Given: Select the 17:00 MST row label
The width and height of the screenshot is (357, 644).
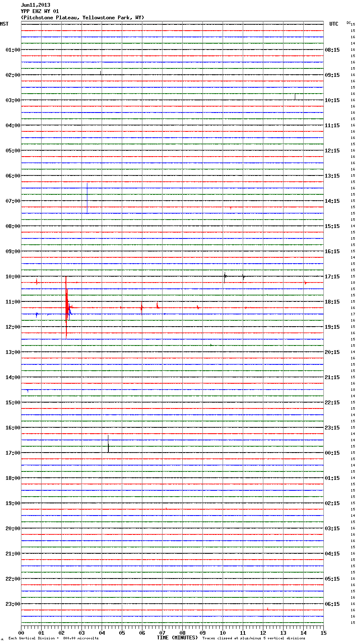Looking at the screenshot, I should coord(13,453).
